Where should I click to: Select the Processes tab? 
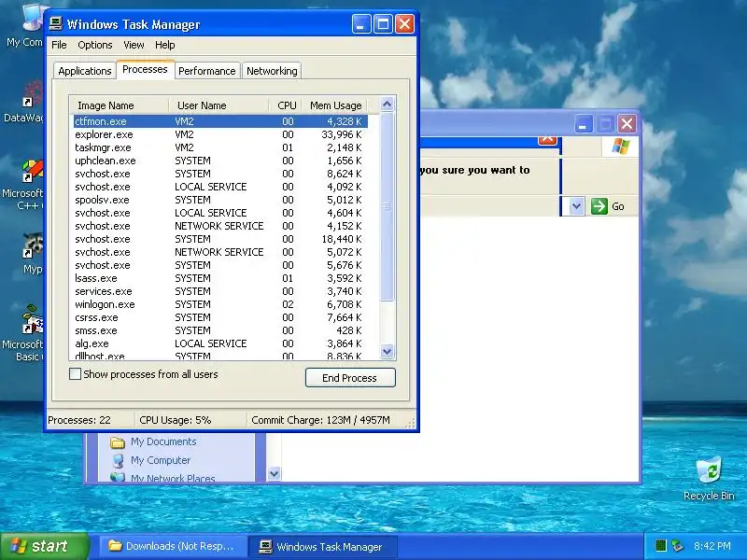[145, 69]
